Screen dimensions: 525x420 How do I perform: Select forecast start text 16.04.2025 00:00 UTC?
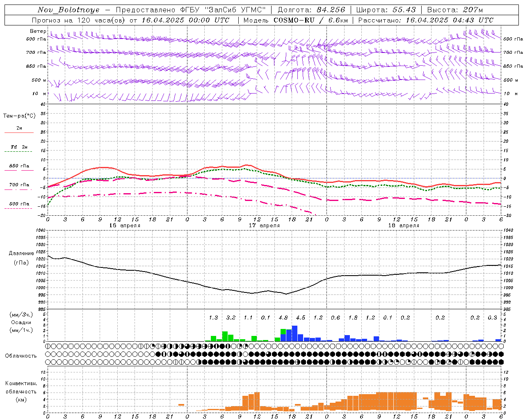[x=185, y=20]
